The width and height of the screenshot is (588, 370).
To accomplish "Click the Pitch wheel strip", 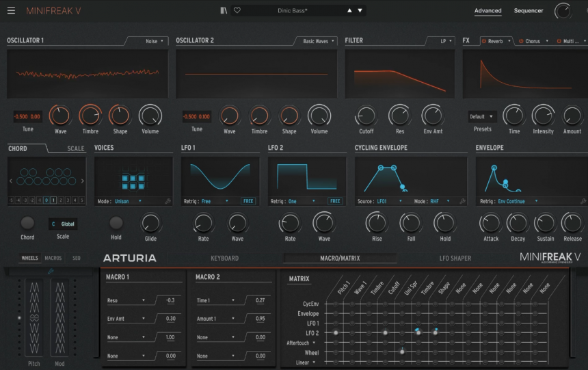I will [34, 317].
